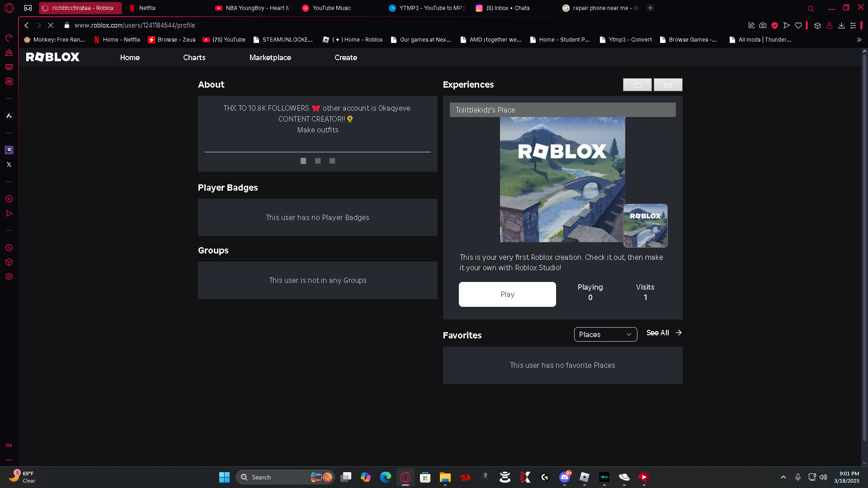
Task: Click the address bar URL field
Action: coord(135,25)
